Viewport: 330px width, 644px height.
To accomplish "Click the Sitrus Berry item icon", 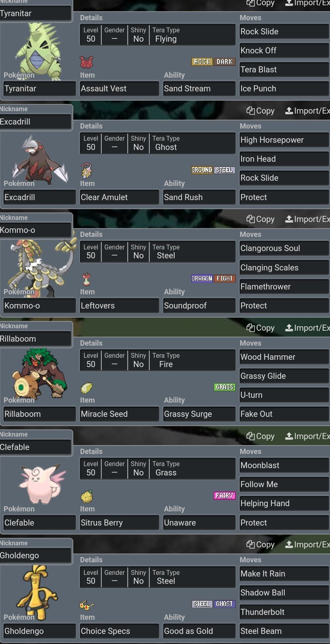I will (x=87, y=496).
